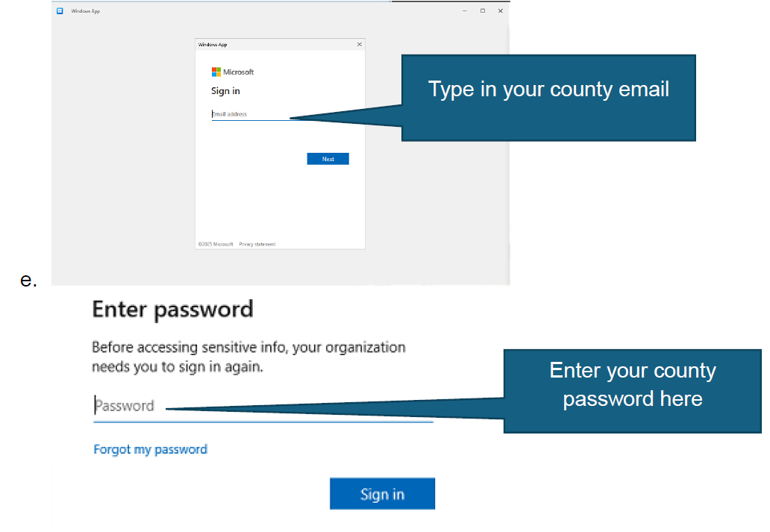The width and height of the screenshot is (770, 532).
Task: Click the ©2025 Microsoft footer text
Action: (x=216, y=244)
